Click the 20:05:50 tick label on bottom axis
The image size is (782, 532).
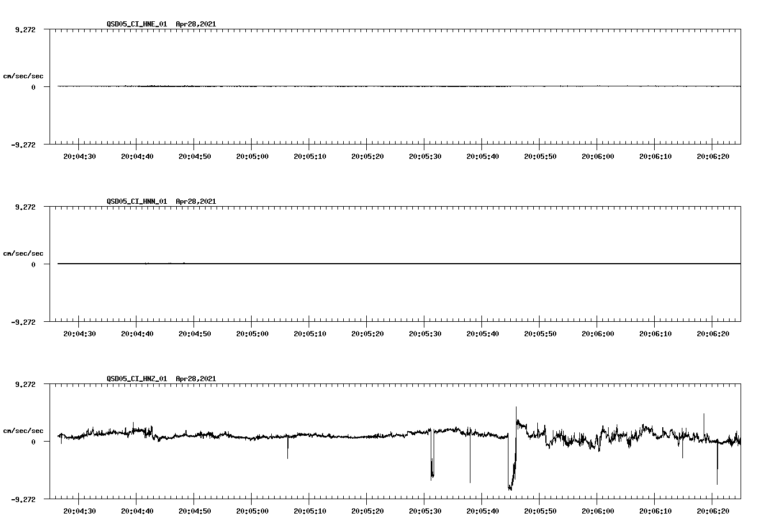pyautogui.click(x=539, y=510)
